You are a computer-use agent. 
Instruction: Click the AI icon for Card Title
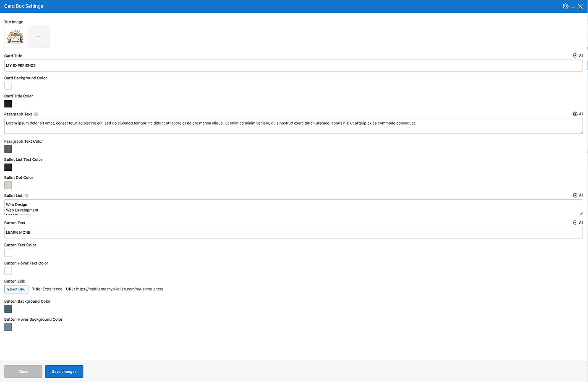(578, 55)
